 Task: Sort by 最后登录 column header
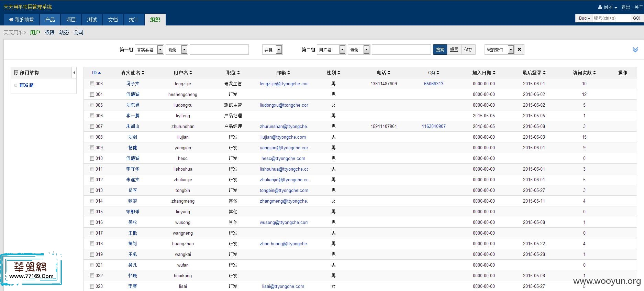point(534,73)
